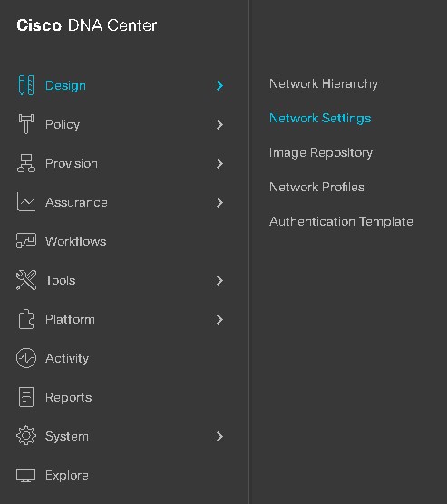Open Workflows via its icon
Screen dimensions: 447x504
pyautogui.click(x=26, y=241)
